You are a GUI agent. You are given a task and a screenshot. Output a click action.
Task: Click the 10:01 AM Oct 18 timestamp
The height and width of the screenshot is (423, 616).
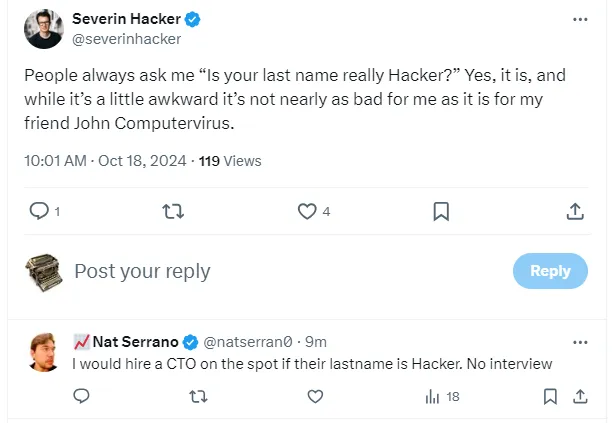(106, 160)
